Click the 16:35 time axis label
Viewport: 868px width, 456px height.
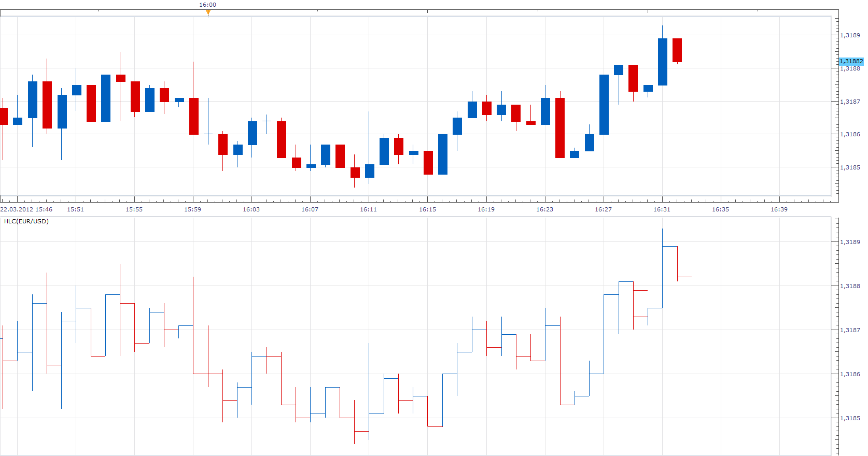click(x=720, y=209)
